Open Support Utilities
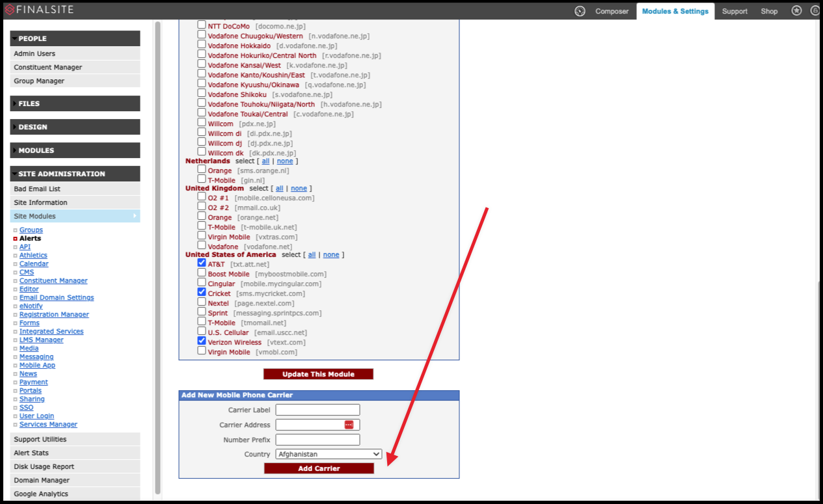The width and height of the screenshot is (823, 504). point(75,439)
